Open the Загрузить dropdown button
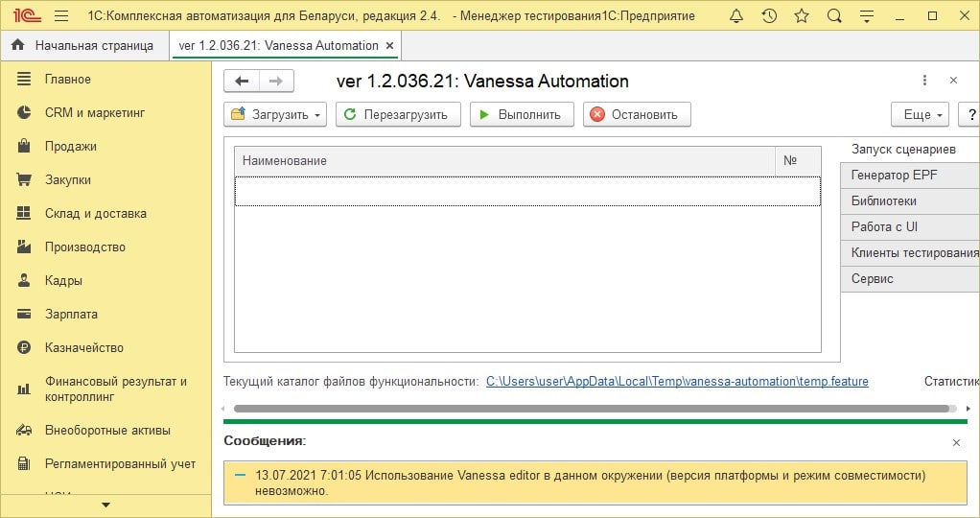 click(275, 114)
